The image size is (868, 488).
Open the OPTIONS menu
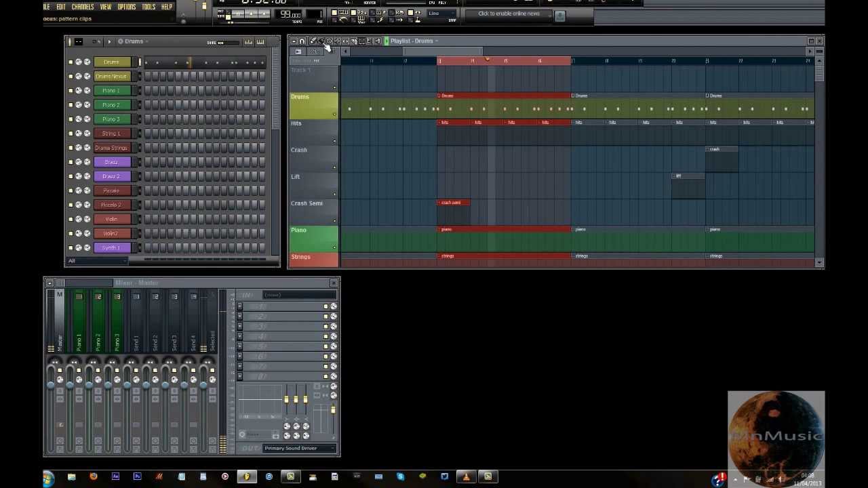coord(127,7)
